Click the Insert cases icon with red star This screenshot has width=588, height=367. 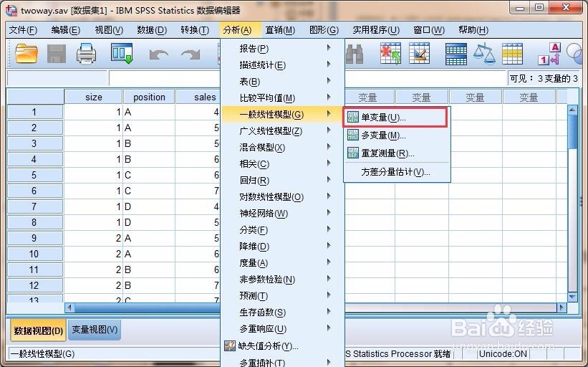click(390, 54)
